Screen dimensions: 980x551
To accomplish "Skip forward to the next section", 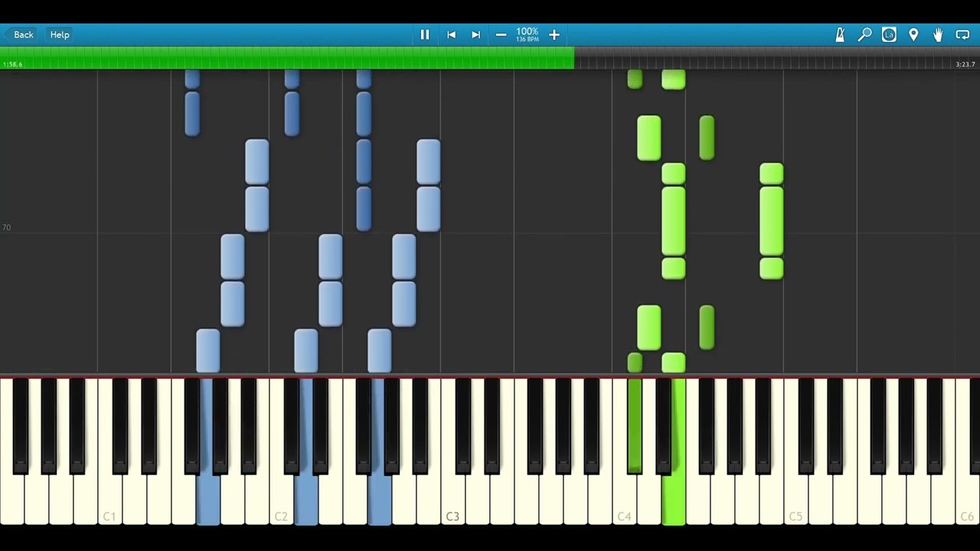I will (475, 34).
